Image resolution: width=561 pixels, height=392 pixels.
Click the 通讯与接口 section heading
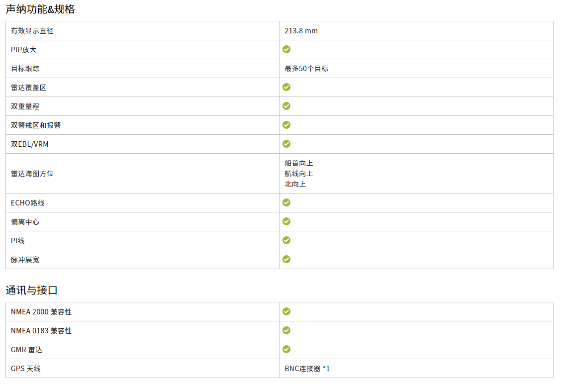(31, 291)
